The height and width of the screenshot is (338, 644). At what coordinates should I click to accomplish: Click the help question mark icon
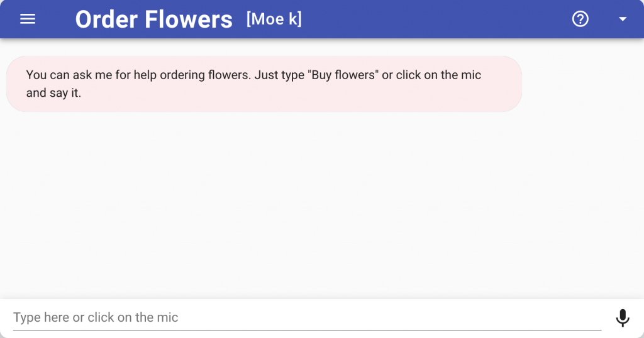(x=580, y=19)
